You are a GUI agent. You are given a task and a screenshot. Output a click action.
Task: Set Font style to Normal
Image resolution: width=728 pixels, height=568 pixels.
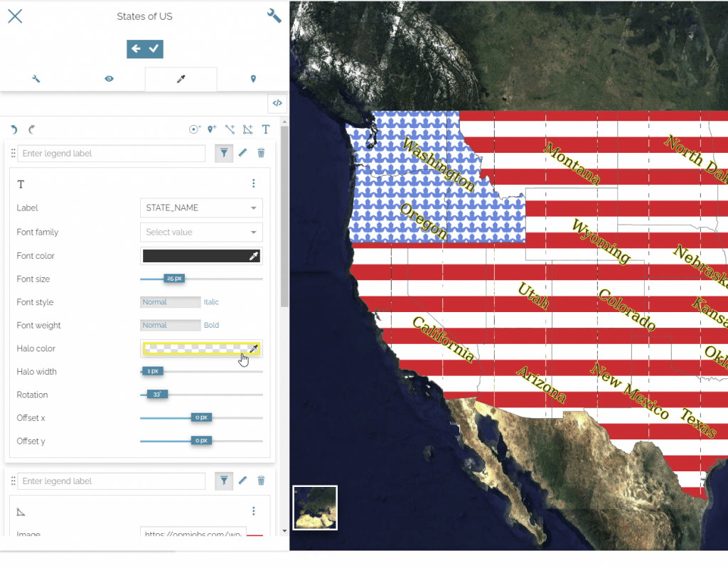coord(171,302)
